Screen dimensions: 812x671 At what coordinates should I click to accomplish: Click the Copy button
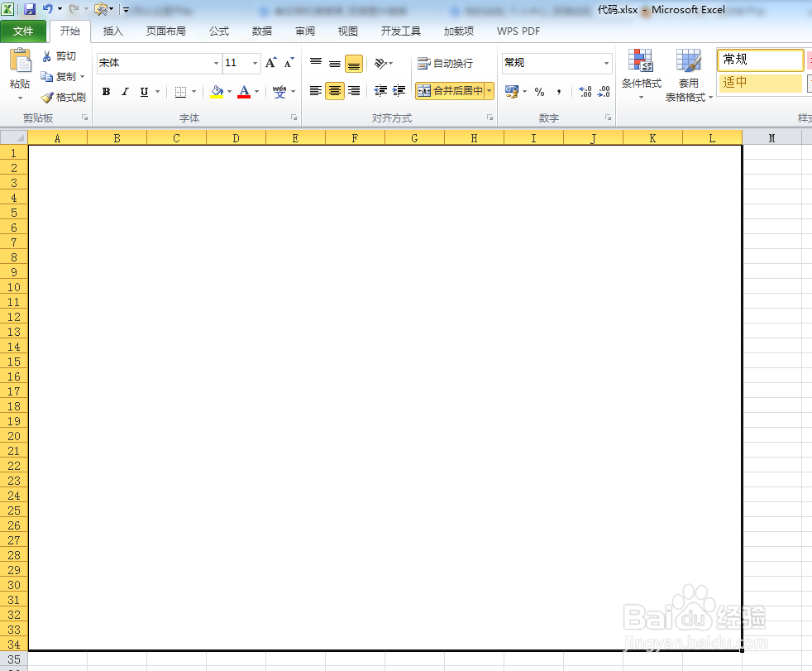(58, 77)
